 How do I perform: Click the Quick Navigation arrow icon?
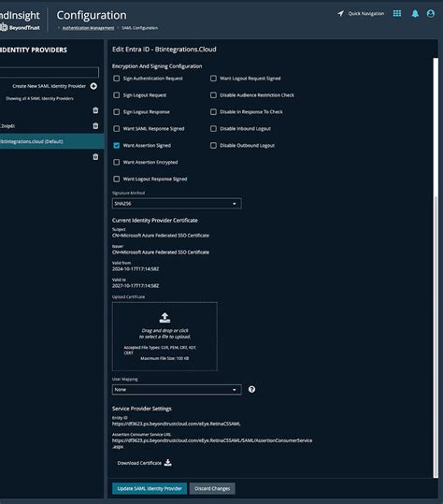click(340, 13)
